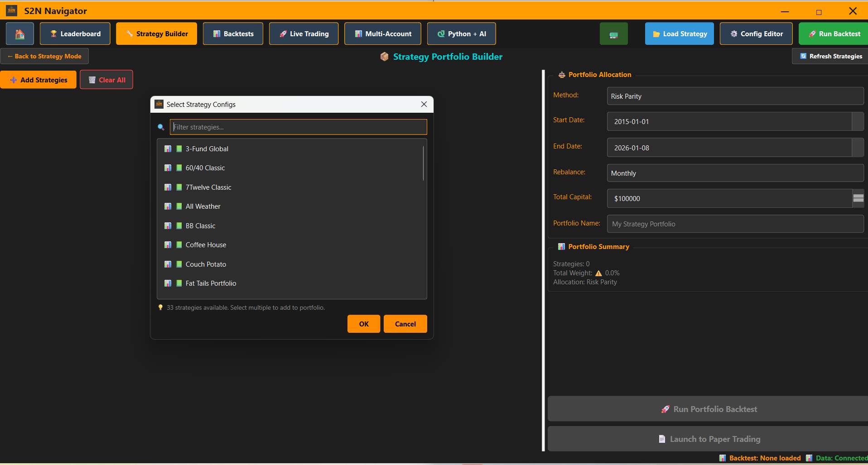Switch to Python + AI tab
This screenshot has width=868, height=465.
coord(462,34)
